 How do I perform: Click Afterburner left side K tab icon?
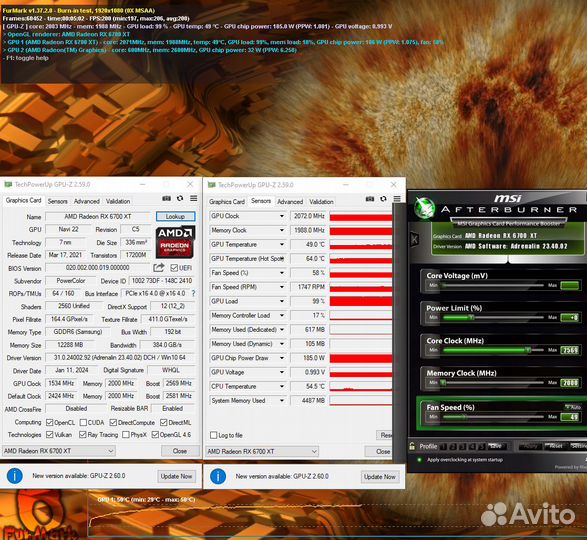point(414,239)
